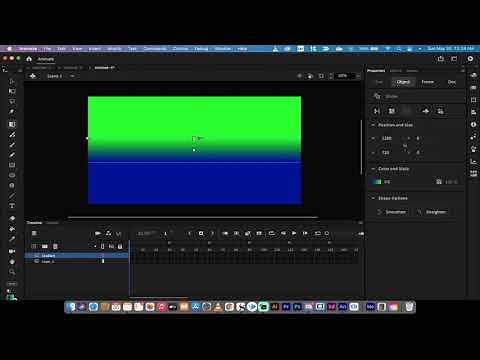Click Scene 1 in the edit bar
This screenshot has width=480, height=360.
(x=54, y=76)
